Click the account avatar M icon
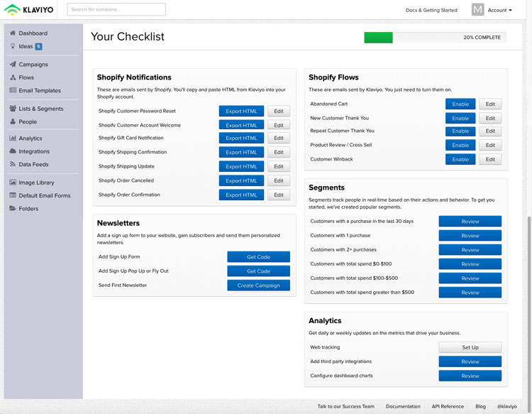The width and height of the screenshot is (532, 414). click(x=477, y=9)
